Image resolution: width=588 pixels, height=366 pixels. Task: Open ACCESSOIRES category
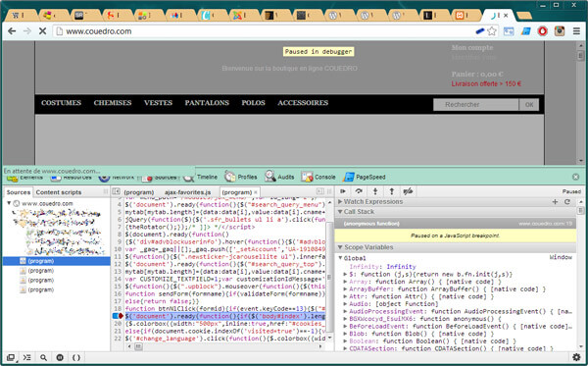[x=303, y=103]
